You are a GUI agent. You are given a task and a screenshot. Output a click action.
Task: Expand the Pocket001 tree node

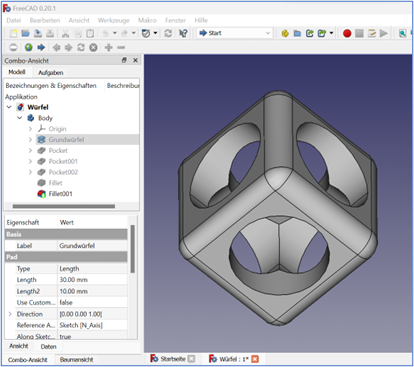(30, 161)
